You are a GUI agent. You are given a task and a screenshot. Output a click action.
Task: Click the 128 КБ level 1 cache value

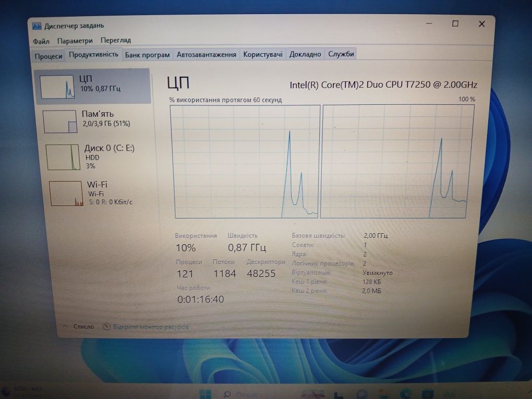372,282
